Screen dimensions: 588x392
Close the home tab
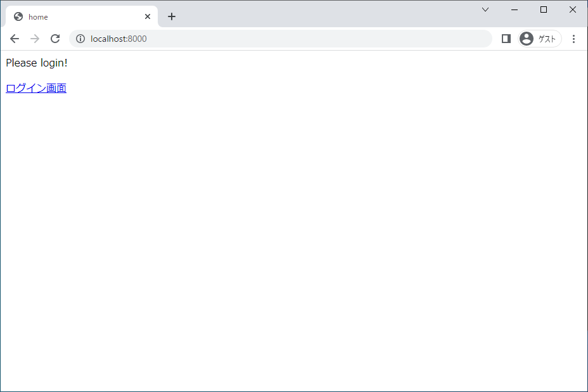148,16
